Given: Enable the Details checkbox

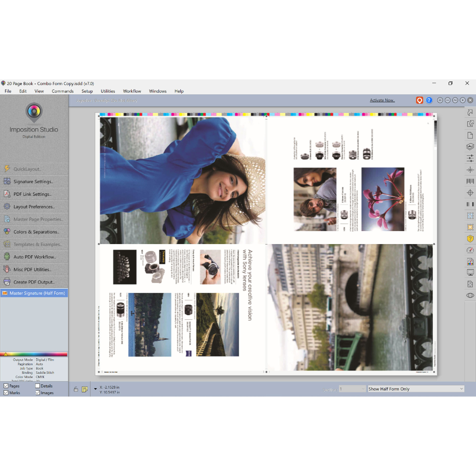Looking at the screenshot, I should click(38, 386).
